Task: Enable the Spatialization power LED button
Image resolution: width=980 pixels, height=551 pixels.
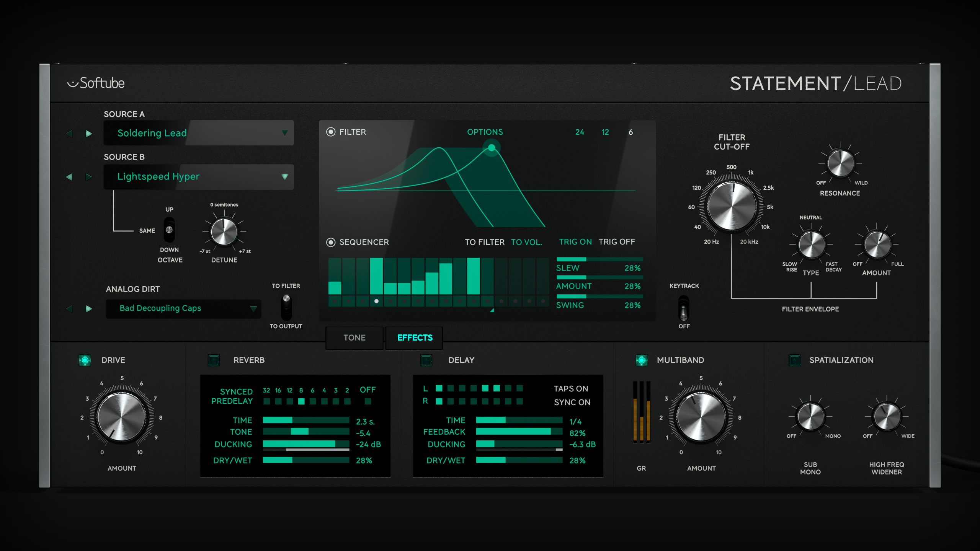Action: point(794,360)
